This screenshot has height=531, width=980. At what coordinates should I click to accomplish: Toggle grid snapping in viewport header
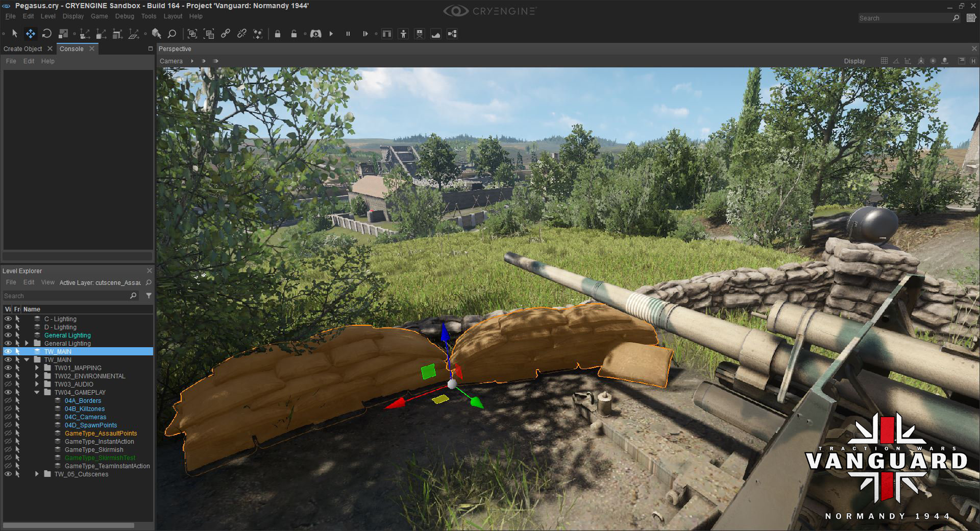[884, 61]
